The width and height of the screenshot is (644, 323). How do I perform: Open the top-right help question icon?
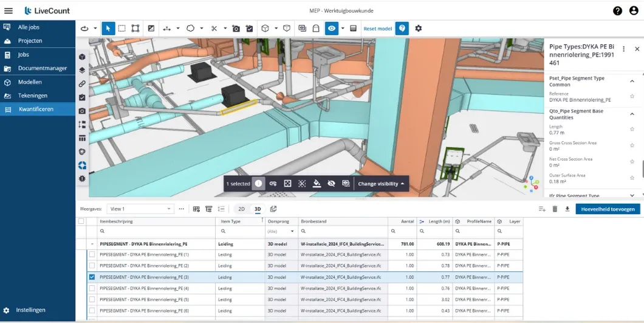coord(617,11)
